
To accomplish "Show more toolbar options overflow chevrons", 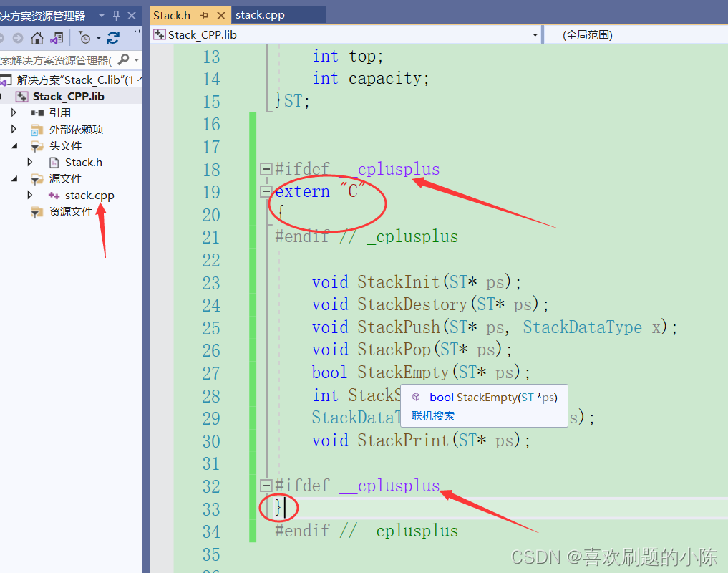I will click(137, 32).
